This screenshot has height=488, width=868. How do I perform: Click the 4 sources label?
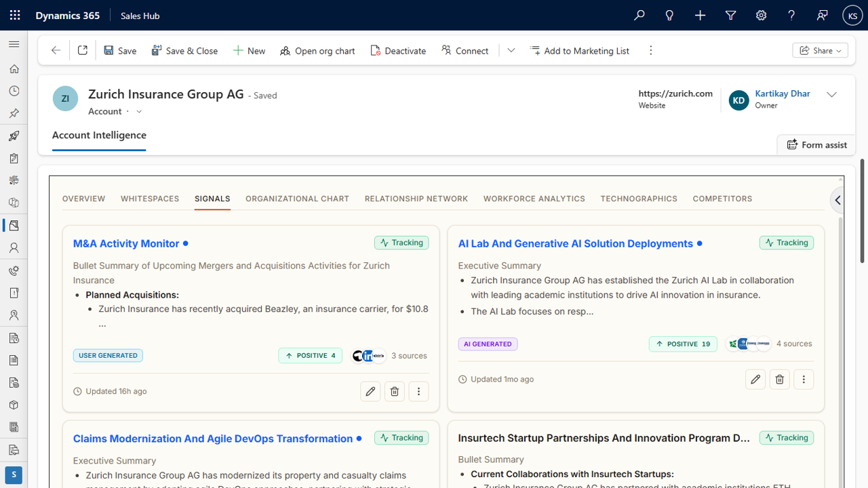[794, 344]
